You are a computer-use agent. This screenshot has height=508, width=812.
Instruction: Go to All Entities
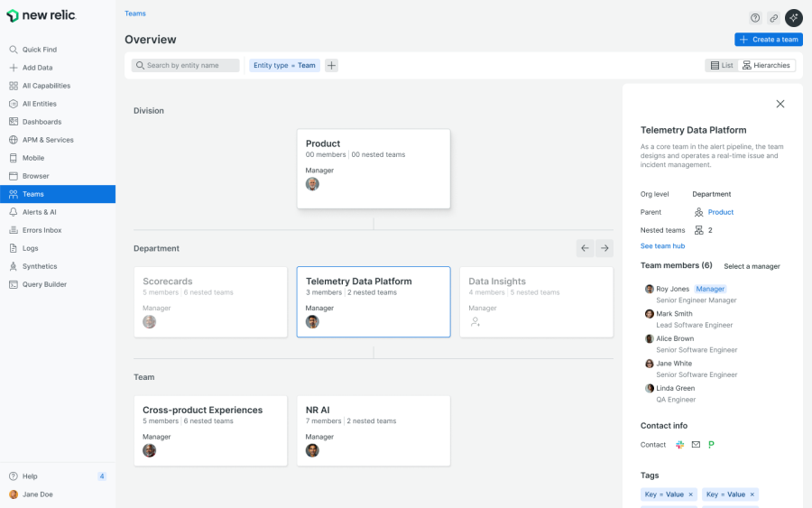(58, 104)
